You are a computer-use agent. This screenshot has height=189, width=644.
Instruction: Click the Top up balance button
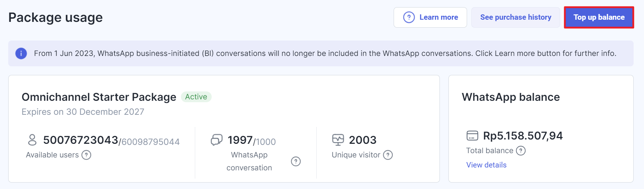[x=599, y=17]
